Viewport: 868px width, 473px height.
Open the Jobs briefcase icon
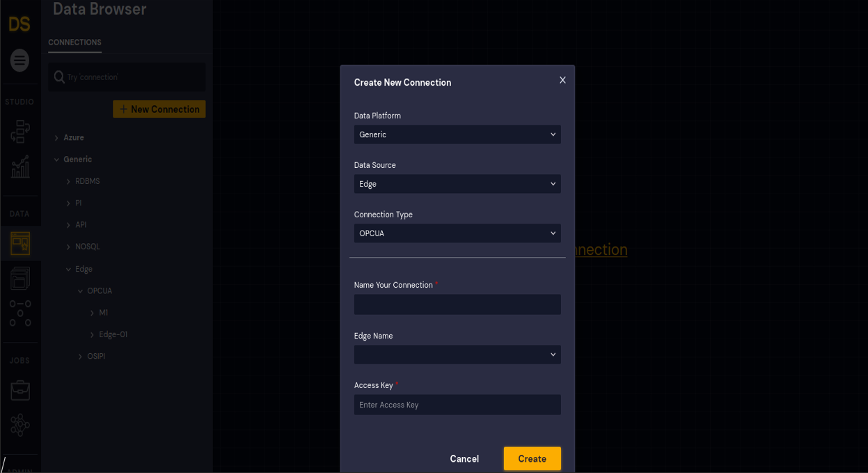pyautogui.click(x=20, y=390)
